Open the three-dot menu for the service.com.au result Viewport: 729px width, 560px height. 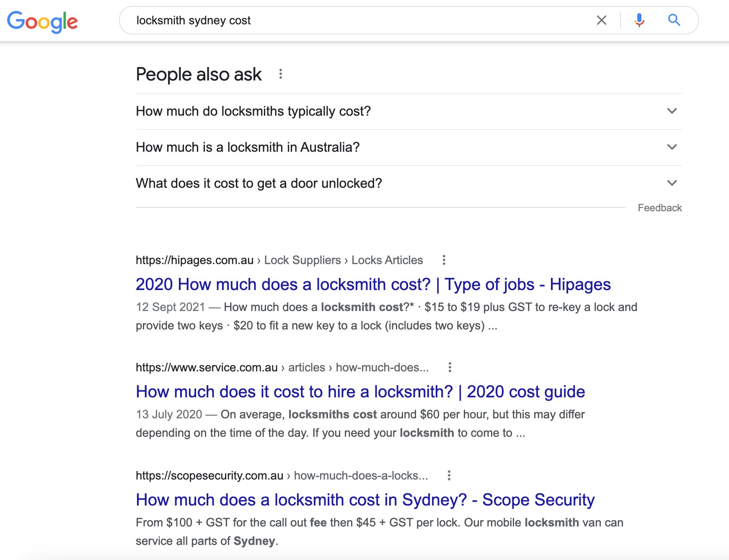[x=450, y=367]
